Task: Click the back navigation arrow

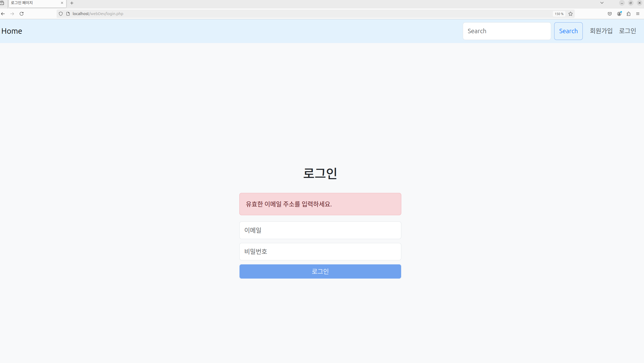Action: pos(3,13)
